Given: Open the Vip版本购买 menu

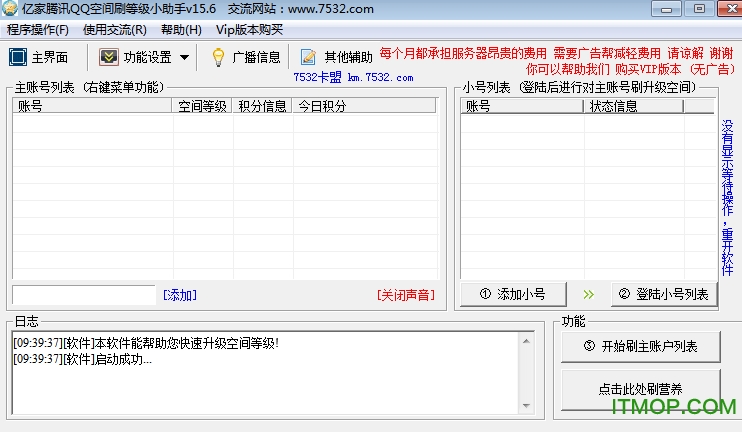Looking at the screenshot, I should tap(249, 30).
